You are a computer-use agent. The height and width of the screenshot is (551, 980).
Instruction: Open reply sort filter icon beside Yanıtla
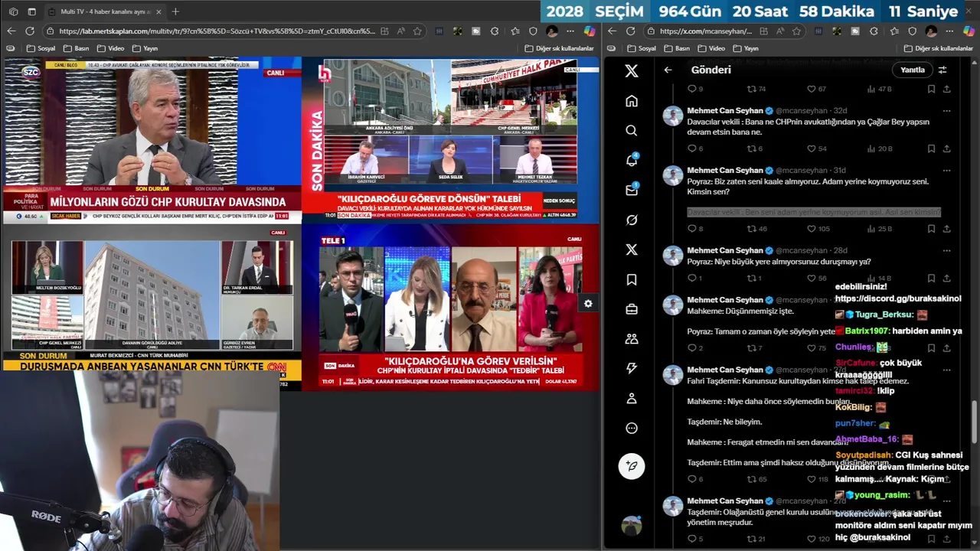click(942, 70)
